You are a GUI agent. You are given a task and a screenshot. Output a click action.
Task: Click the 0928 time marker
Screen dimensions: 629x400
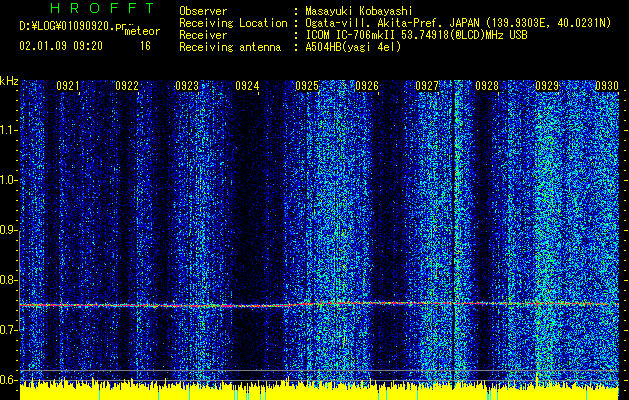487,86
